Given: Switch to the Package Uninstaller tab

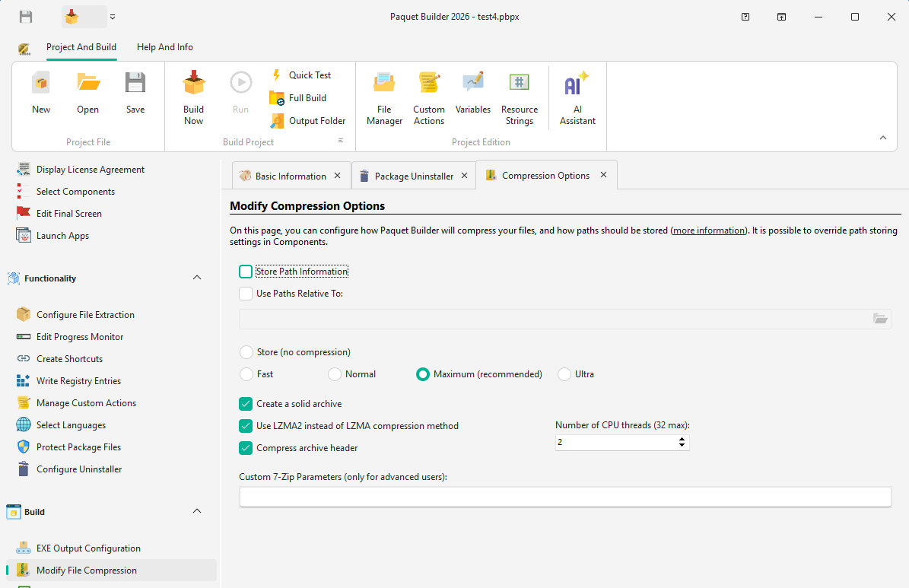Looking at the screenshot, I should point(414,175).
